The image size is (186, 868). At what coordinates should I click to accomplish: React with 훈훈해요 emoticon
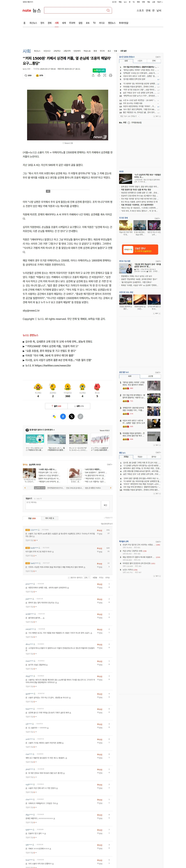pyautogui.click(x=53, y=387)
